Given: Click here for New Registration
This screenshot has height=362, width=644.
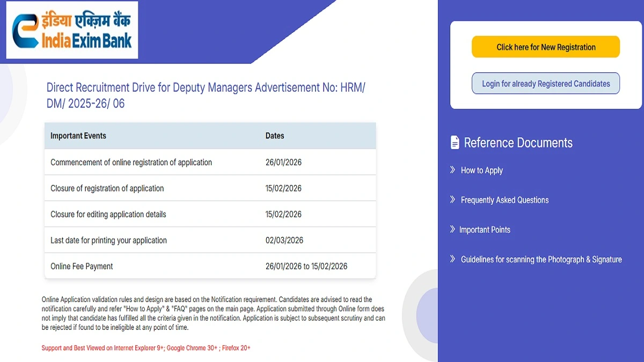Looking at the screenshot, I should pyautogui.click(x=545, y=47).
